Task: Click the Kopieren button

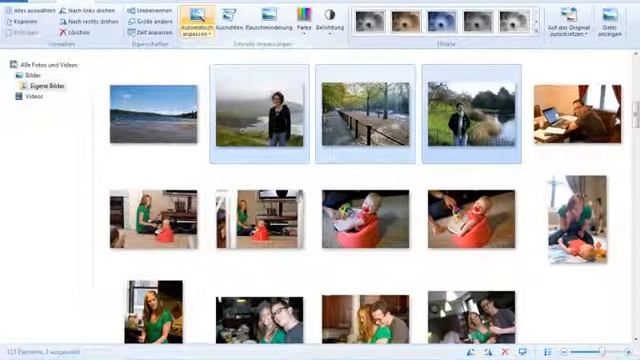Action: 22,21
